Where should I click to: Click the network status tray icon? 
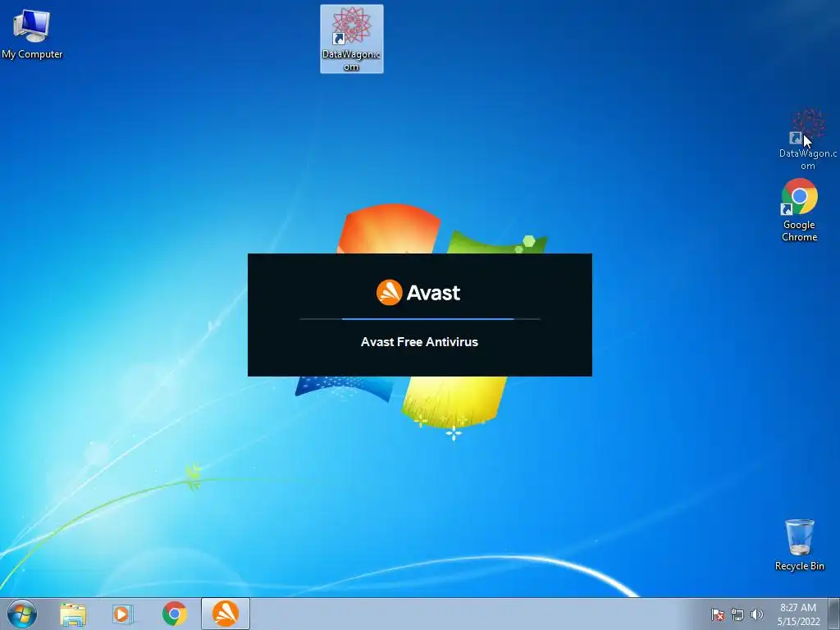click(737, 614)
